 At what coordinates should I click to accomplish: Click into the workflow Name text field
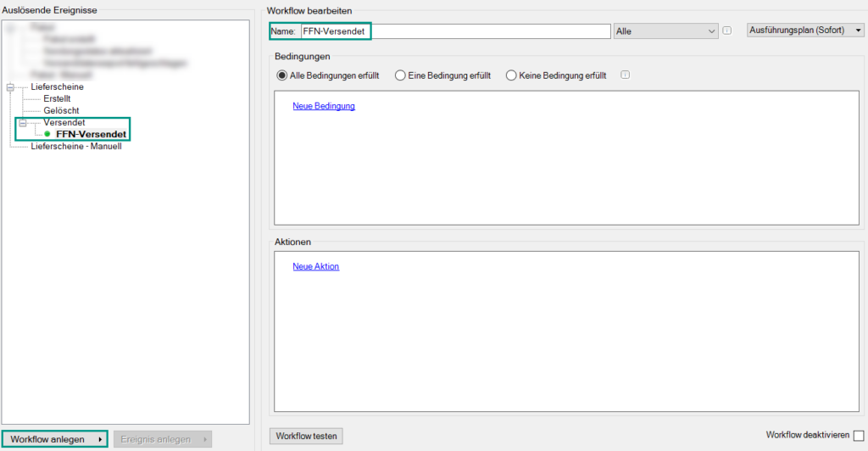pos(454,31)
